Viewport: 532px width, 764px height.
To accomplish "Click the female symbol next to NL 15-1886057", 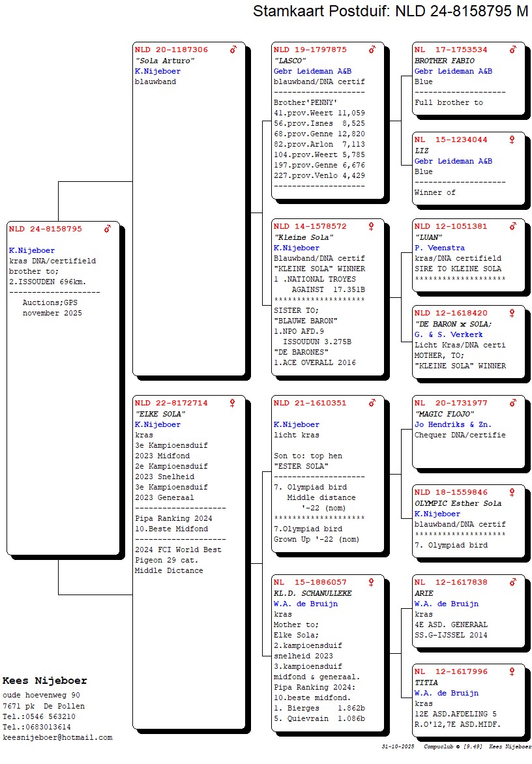I will [372, 582].
